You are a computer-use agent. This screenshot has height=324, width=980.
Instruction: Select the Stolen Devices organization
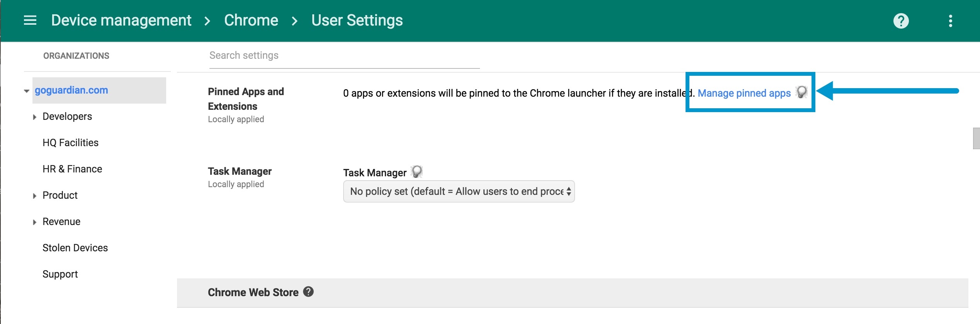click(x=75, y=248)
